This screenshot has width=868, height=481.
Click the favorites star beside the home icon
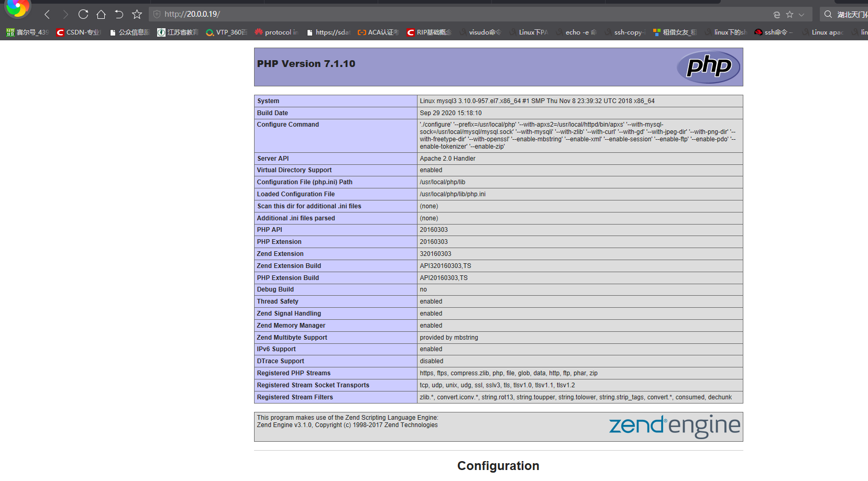click(137, 14)
